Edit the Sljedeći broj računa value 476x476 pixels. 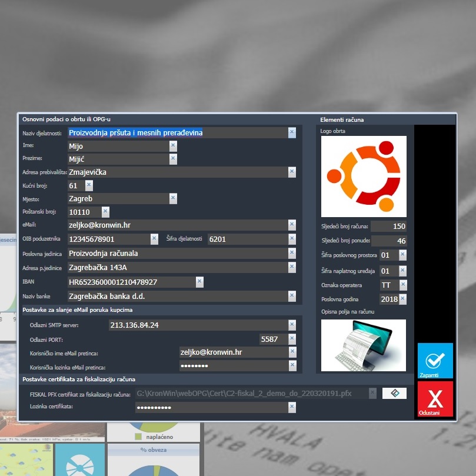(x=388, y=226)
